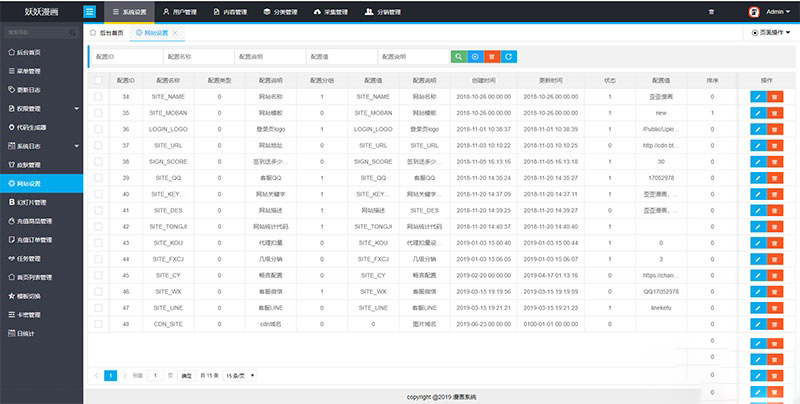800x404 pixels.
Task: Open 用户管理 in top navigation
Action: pos(179,12)
